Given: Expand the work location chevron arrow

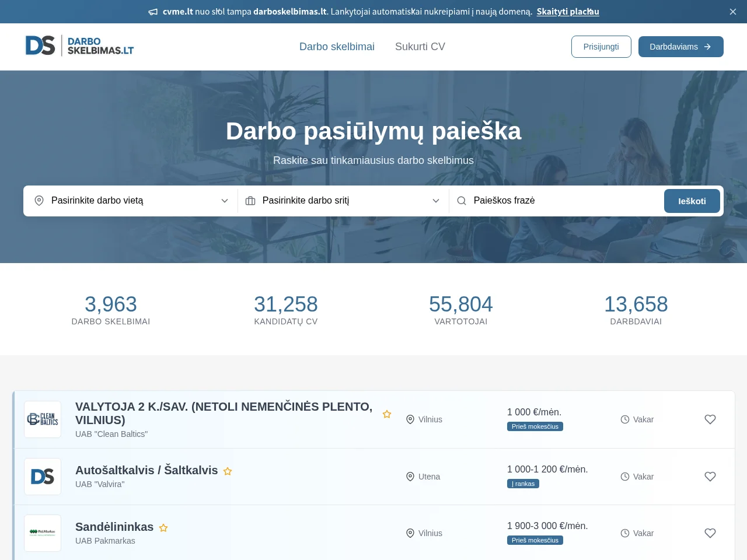Looking at the screenshot, I should (x=225, y=201).
